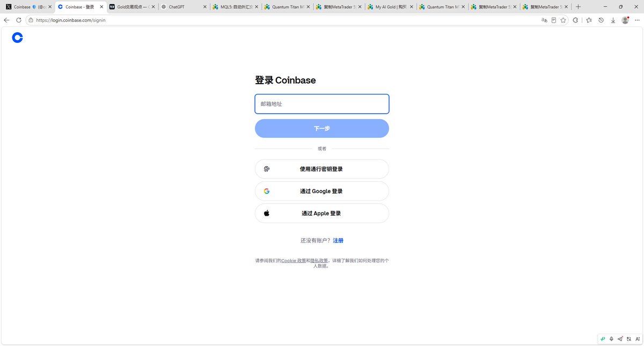Close the My AI Gold tab

412,7
